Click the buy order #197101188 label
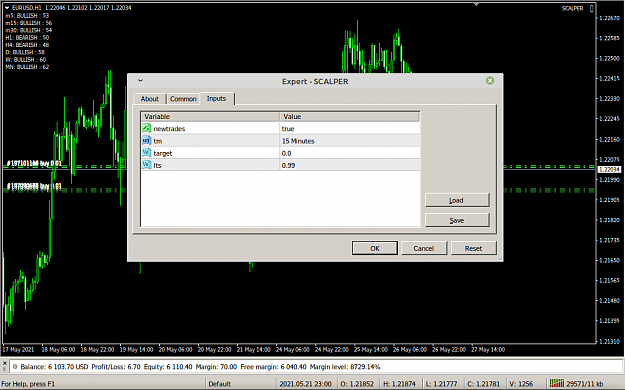Image resolution: width=625 pixels, height=390 pixels. pyautogui.click(x=34, y=163)
